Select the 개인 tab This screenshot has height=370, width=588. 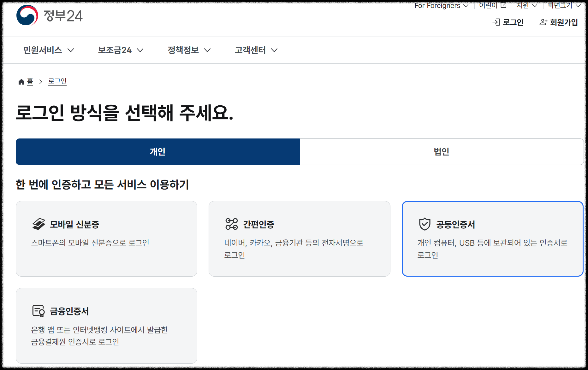point(158,152)
